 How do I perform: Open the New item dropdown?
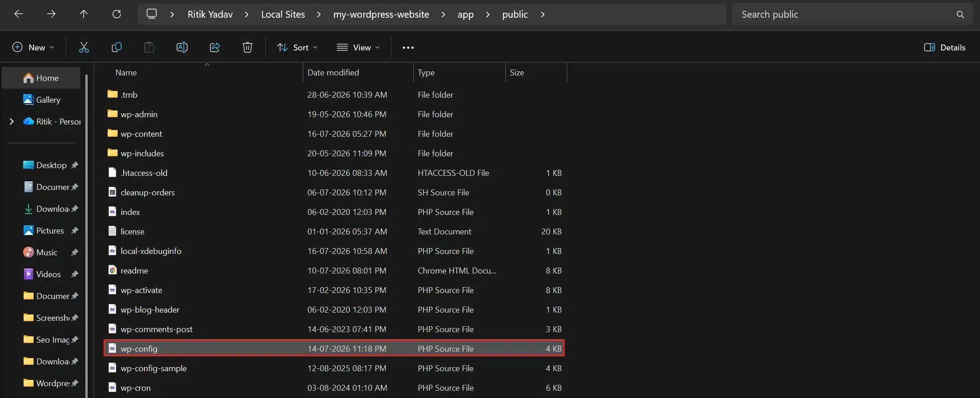pyautogui.click(x=33, y=47)
